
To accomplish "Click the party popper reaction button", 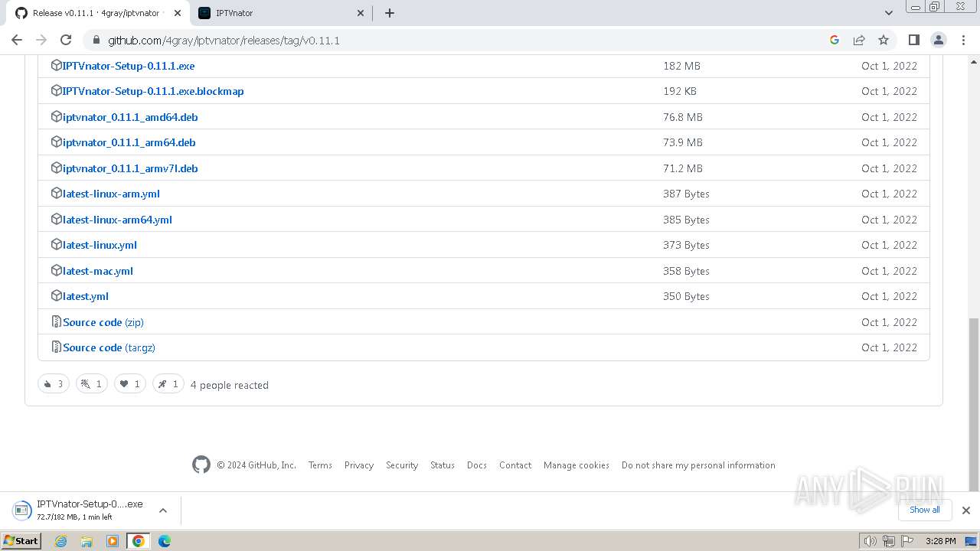I will 91,384.
